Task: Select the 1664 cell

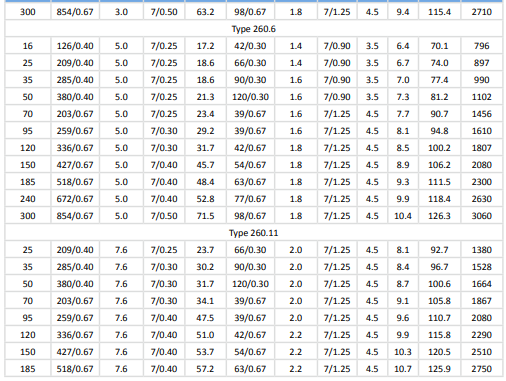Action: pos(482,284)
